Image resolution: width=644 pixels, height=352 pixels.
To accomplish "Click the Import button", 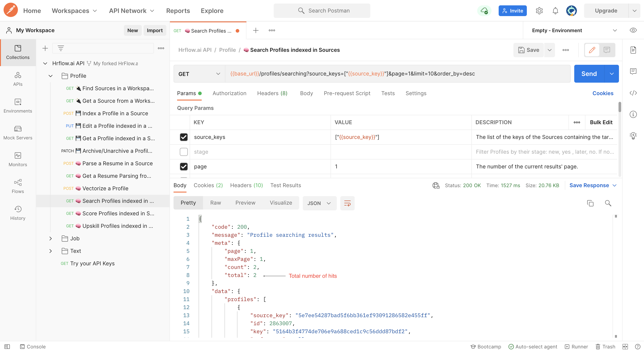I will point(155,30).
